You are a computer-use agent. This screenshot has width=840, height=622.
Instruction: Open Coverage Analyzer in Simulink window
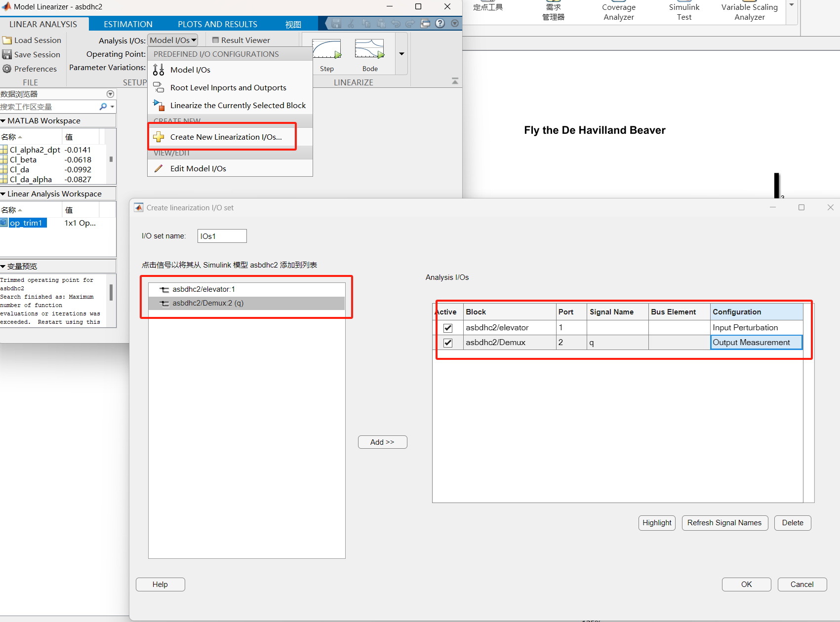(618, 12)
